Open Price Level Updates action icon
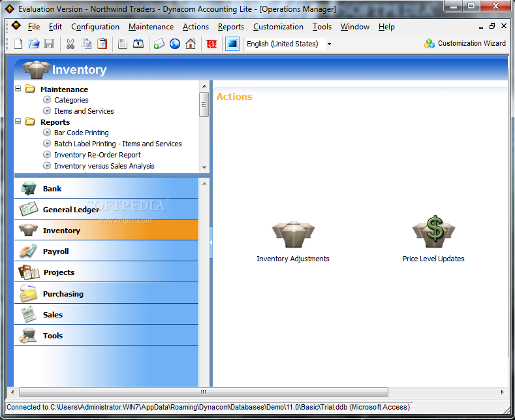 (x=434, y=232)
